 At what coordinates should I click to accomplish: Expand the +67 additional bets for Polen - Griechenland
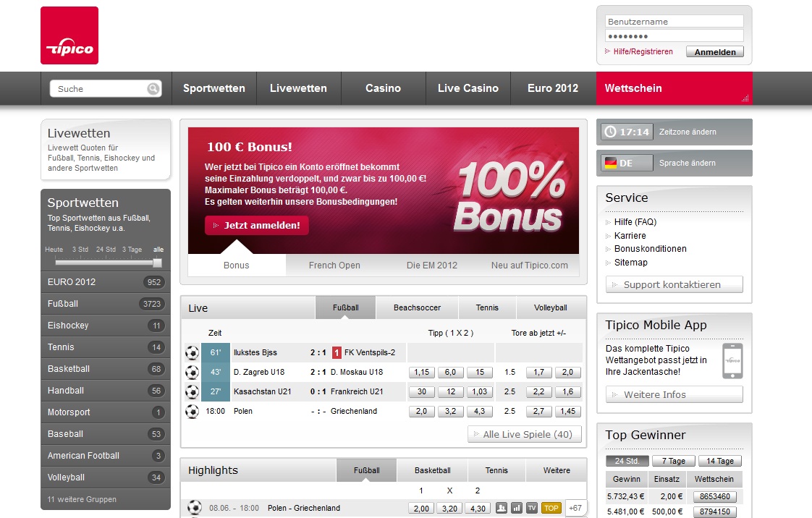tap(575, 508)
